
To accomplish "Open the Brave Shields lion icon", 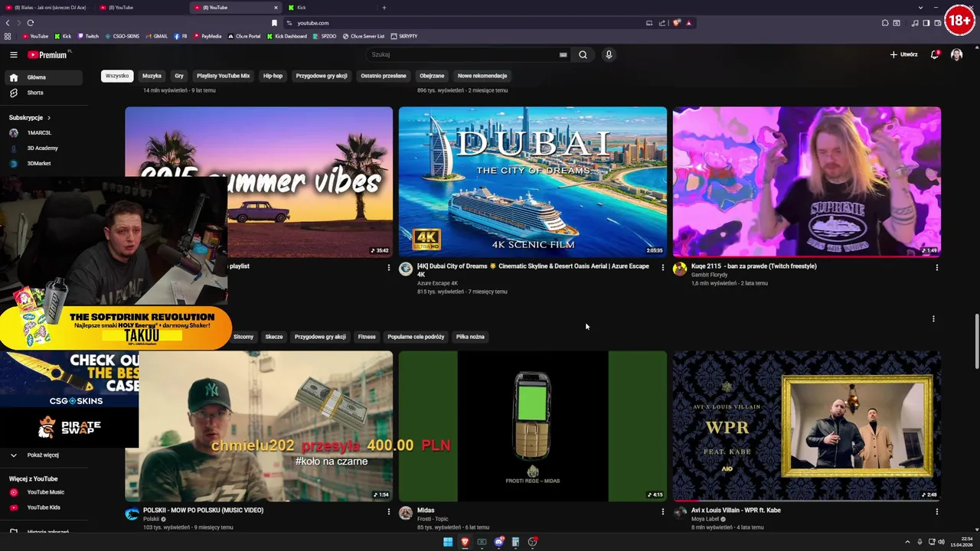I will point(676,23).
